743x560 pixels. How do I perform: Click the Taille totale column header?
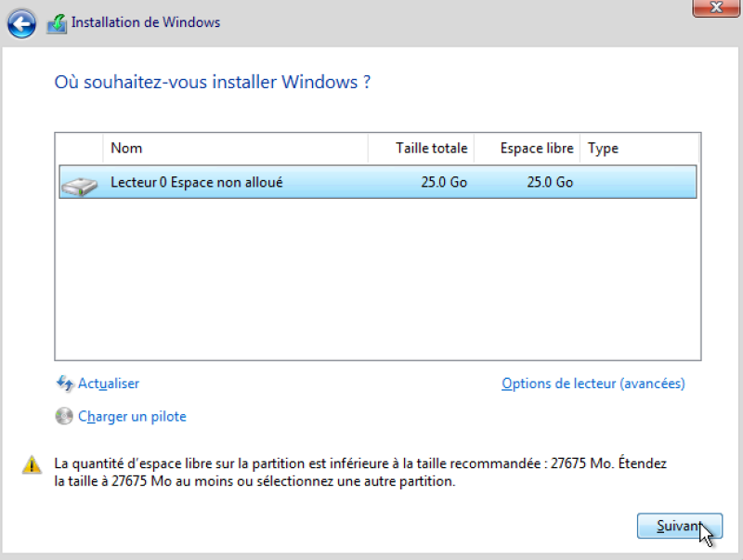[x=421, y=149]
